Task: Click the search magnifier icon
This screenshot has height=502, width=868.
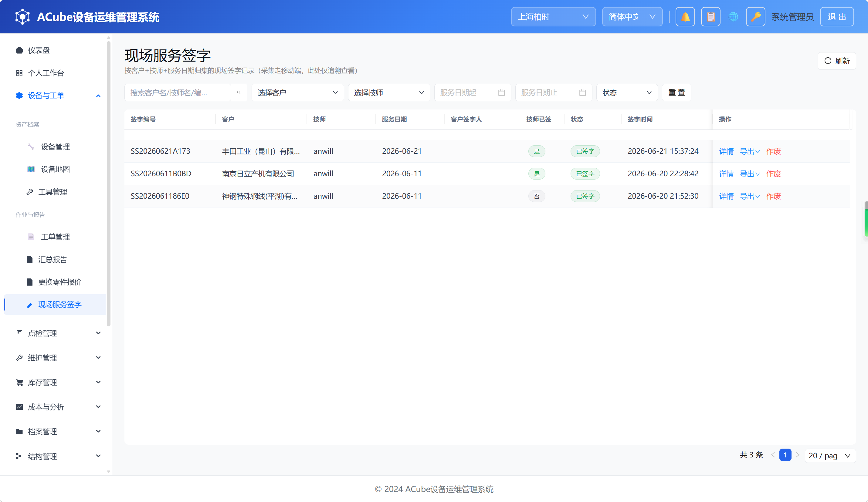Action: tap(239, 92)
